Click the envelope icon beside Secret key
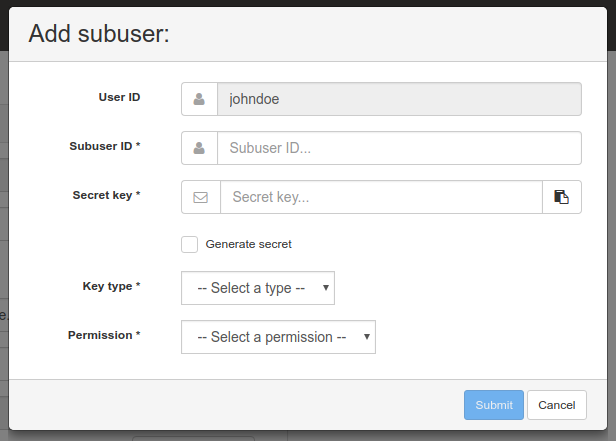616x441 pixels. (x=200, y=197)
